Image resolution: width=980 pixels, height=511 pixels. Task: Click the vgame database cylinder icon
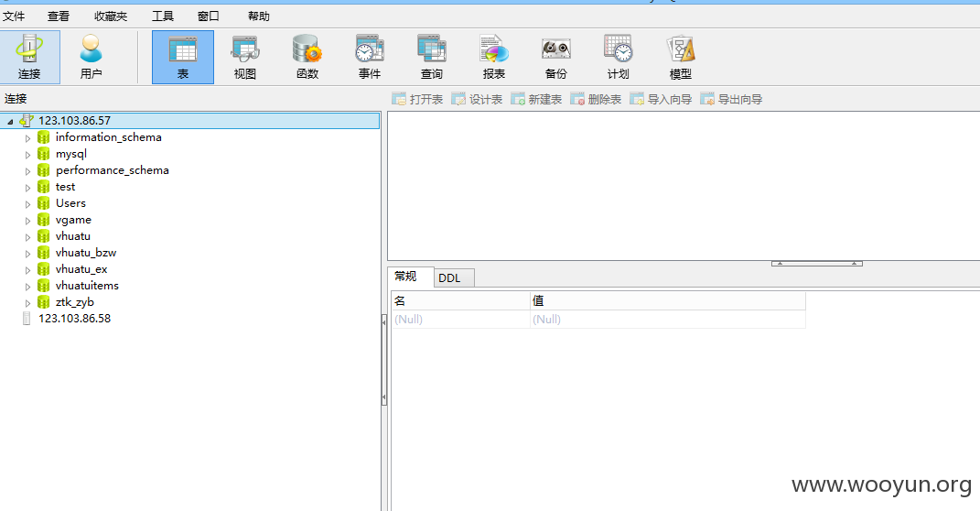[43, 220]
